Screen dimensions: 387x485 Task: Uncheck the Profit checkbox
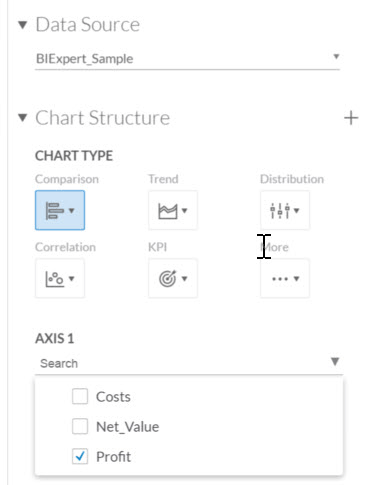(80, 456)
